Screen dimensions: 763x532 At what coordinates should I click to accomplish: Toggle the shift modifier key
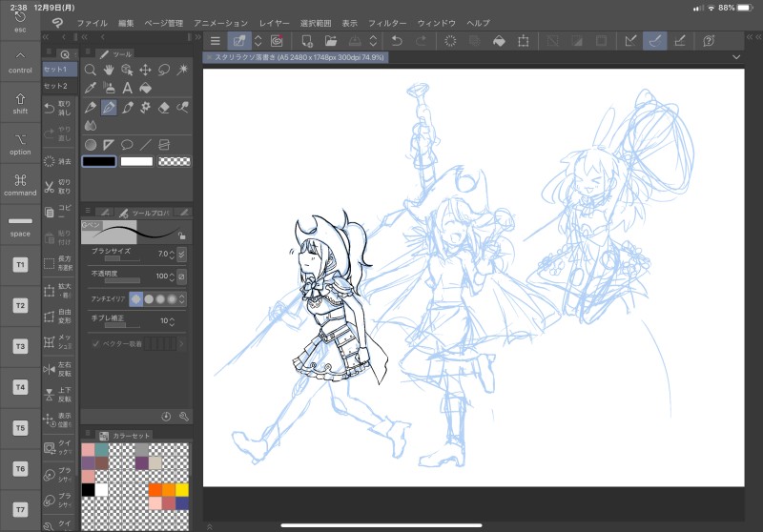pos(20,102)
